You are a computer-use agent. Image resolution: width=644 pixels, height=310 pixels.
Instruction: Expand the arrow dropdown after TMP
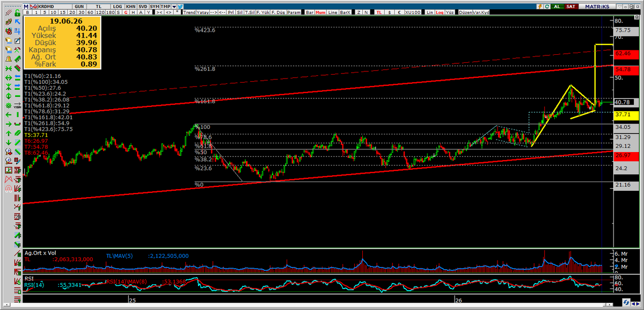pos(174,6)
